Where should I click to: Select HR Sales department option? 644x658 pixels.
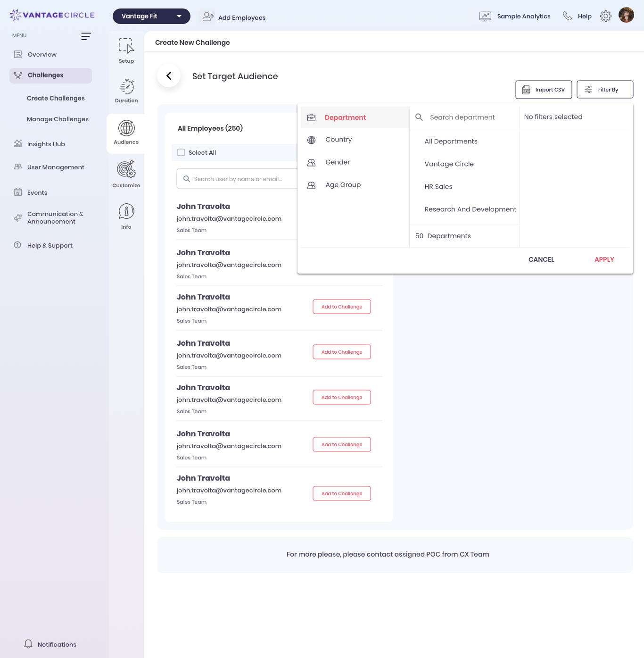coord(438,187)
